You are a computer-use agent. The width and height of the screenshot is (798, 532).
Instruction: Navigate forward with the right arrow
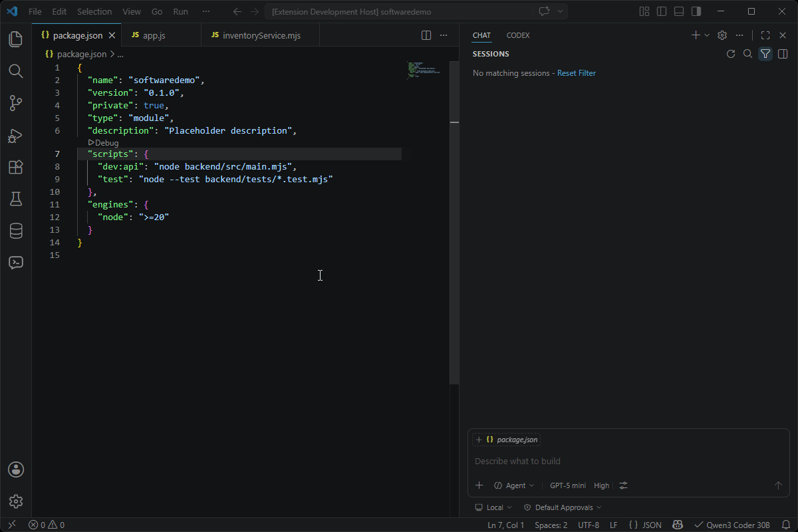tap(255, 11)
